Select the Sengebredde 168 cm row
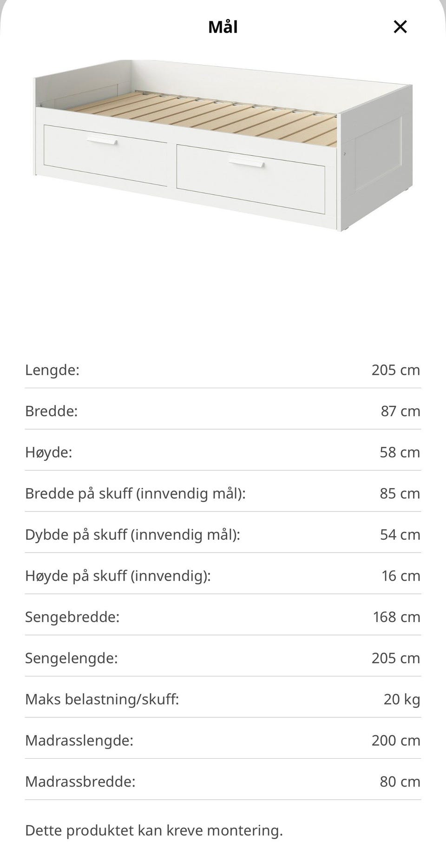The image size is (446, 868). point(223,617)
